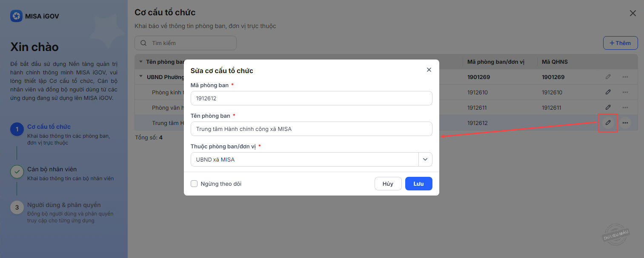Click the Tên phòng ban input field
Viewport: 644px width, 258px height.
point(311,129)
